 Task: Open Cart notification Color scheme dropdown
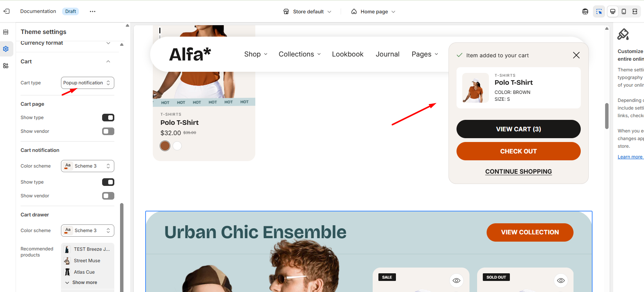[88, 166]
